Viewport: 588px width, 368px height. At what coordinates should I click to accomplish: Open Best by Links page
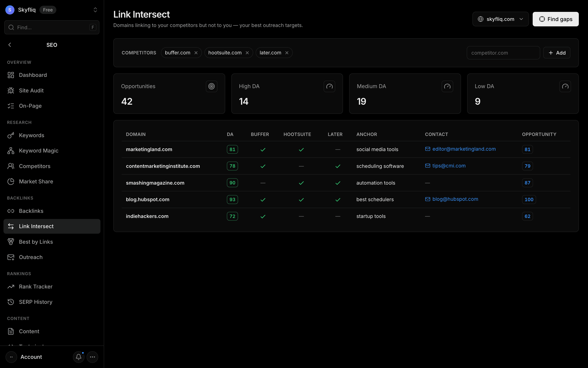pyautogui.click(x=52, y=242)
